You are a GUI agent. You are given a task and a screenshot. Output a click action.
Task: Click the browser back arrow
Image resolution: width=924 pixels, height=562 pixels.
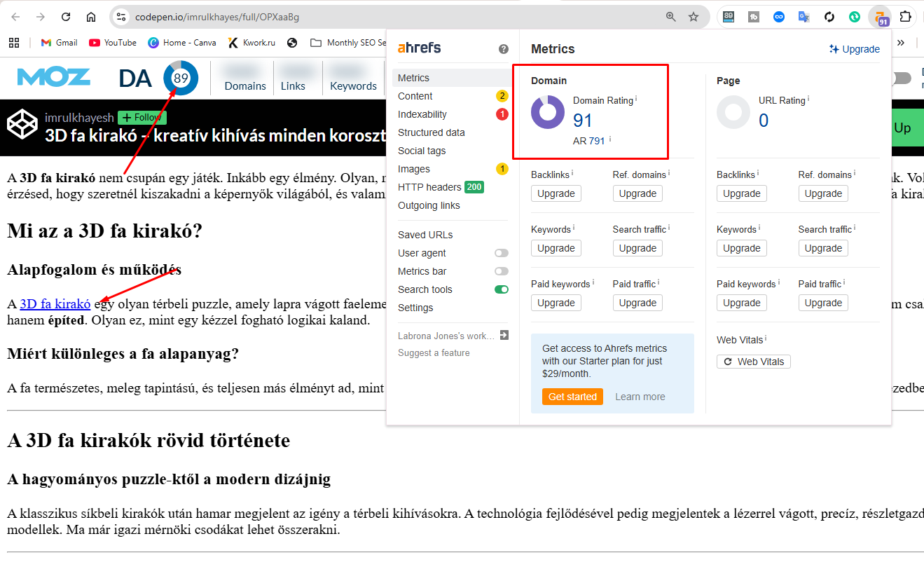16,17
